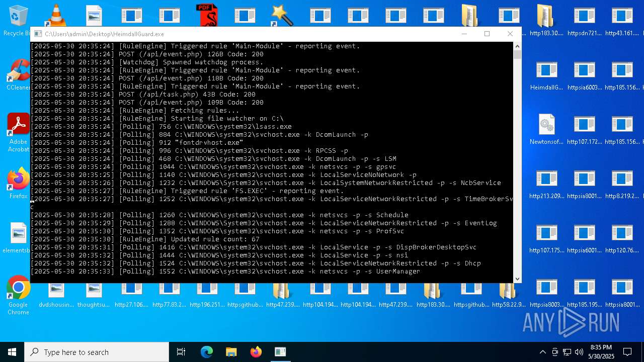
Task: Close the HeimdallGuard console window
Action: pos(510,34)
